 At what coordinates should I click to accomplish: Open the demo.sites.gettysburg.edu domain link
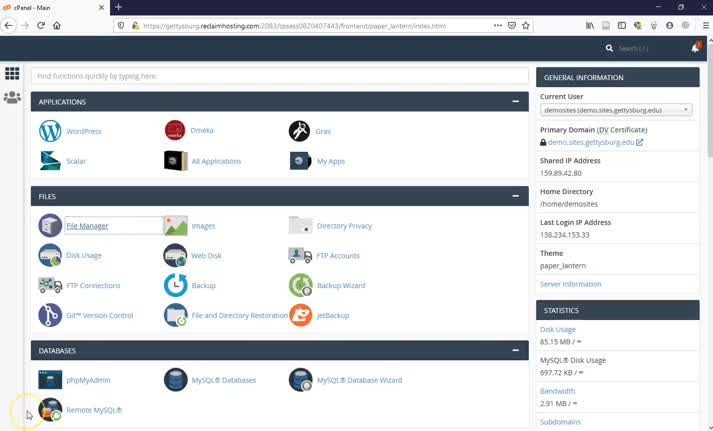click(x=591, y=142)
